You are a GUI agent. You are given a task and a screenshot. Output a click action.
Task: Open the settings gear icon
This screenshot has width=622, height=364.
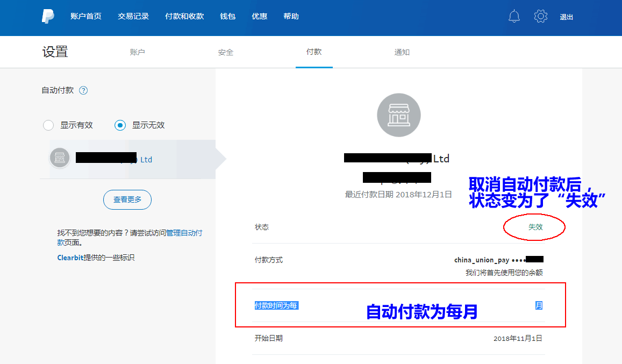click(x=540, y=16)
